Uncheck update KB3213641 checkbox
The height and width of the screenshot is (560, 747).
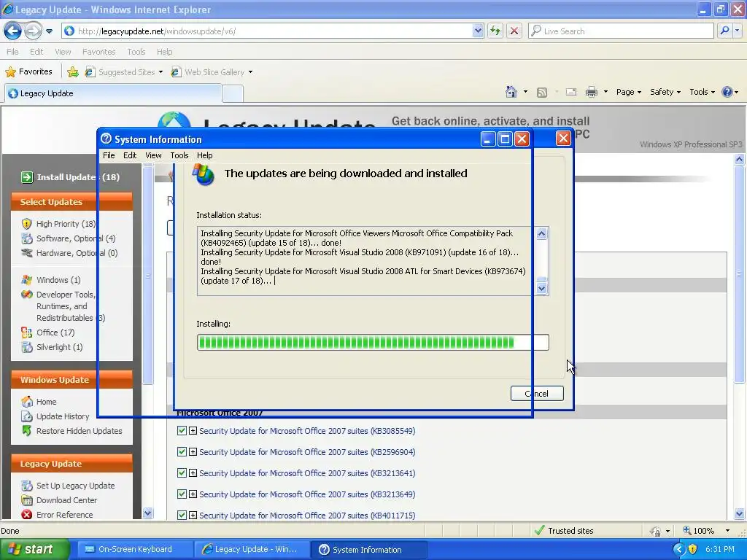(x=182, y=472)
